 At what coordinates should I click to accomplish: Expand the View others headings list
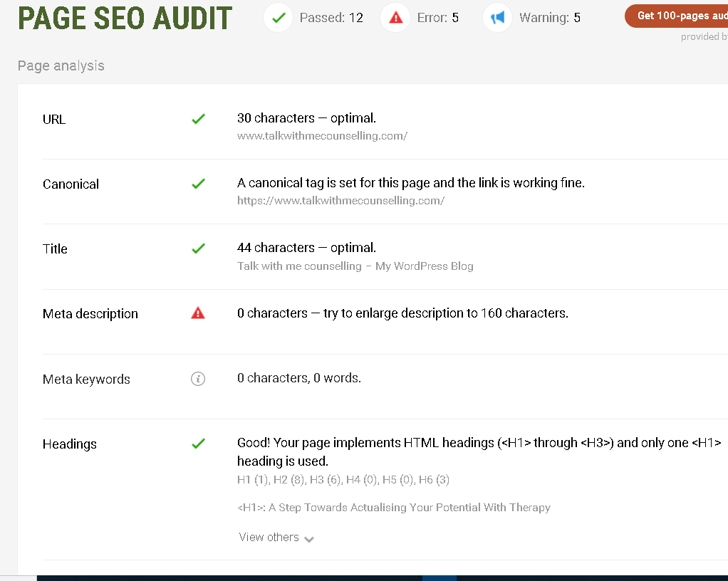coord(269,538)
